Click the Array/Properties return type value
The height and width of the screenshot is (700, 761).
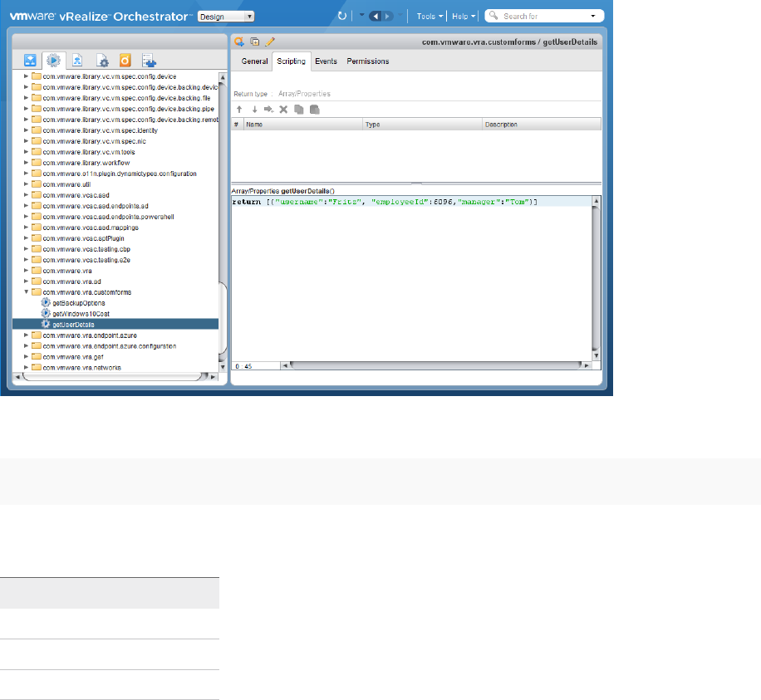[304, 94]
